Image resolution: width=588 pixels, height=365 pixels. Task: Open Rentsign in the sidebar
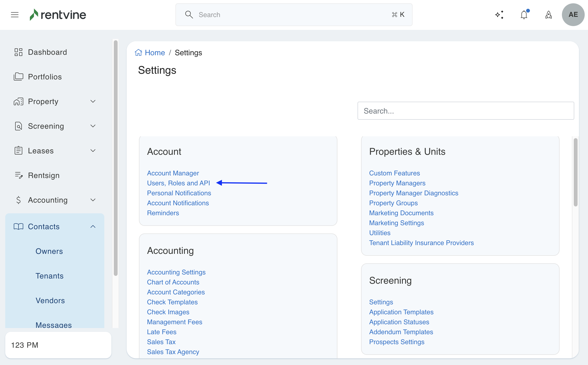click(x=43, y=175)
